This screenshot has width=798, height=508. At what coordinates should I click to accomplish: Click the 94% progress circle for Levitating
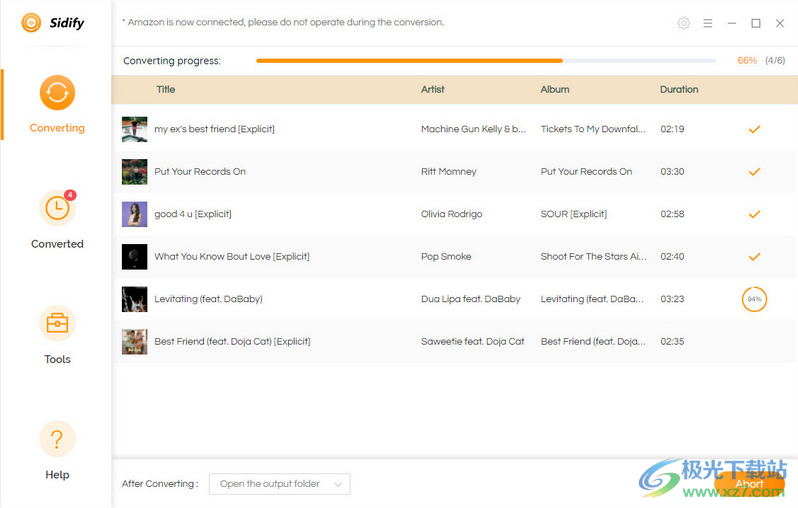(x=754, y=299)
